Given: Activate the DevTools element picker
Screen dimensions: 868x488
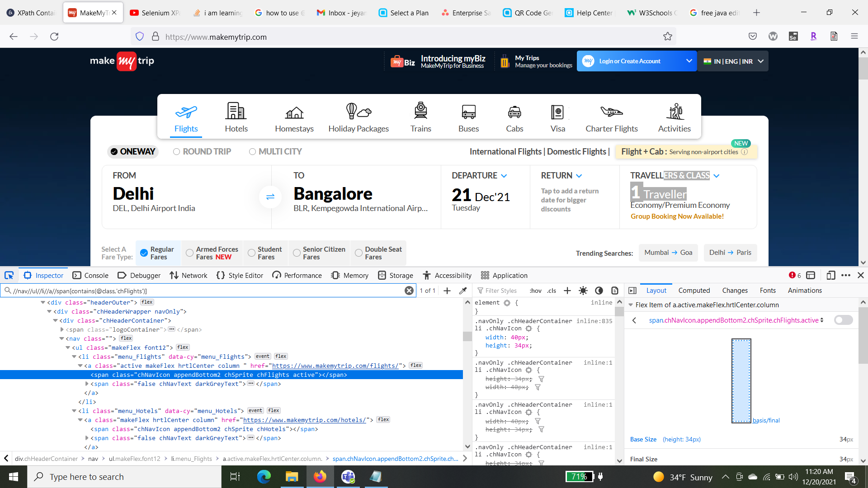Looking at the screenshot, I should coord(9,275).
